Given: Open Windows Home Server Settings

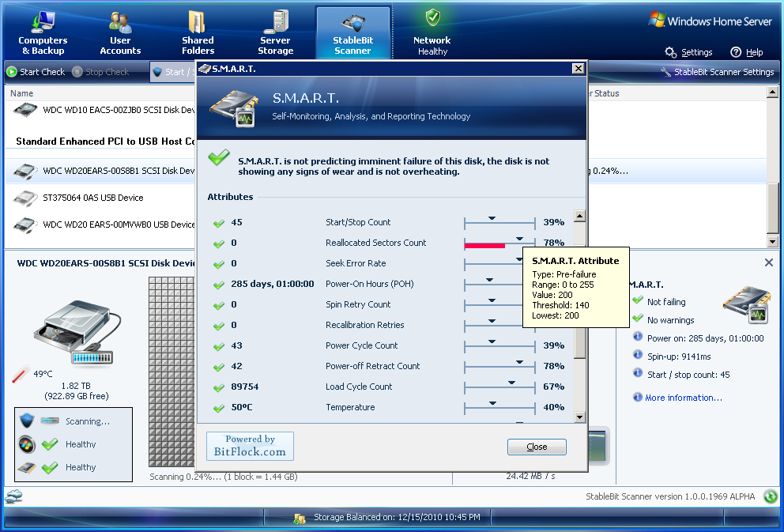Looking at the screenshot, I should pos(688,52).
